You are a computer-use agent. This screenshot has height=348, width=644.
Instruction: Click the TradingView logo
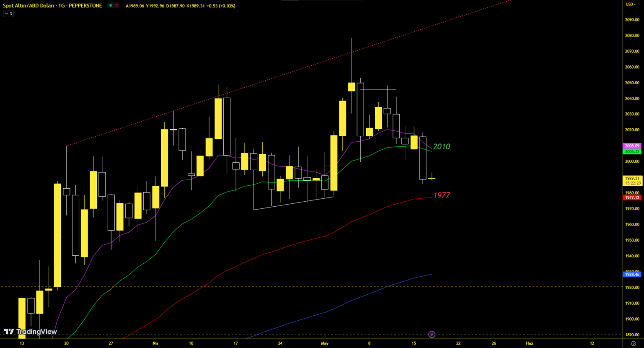coord(30,332)
